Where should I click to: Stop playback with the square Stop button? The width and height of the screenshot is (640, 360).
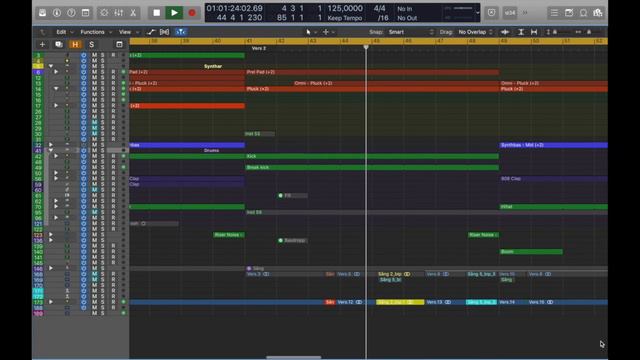[156, 13]
